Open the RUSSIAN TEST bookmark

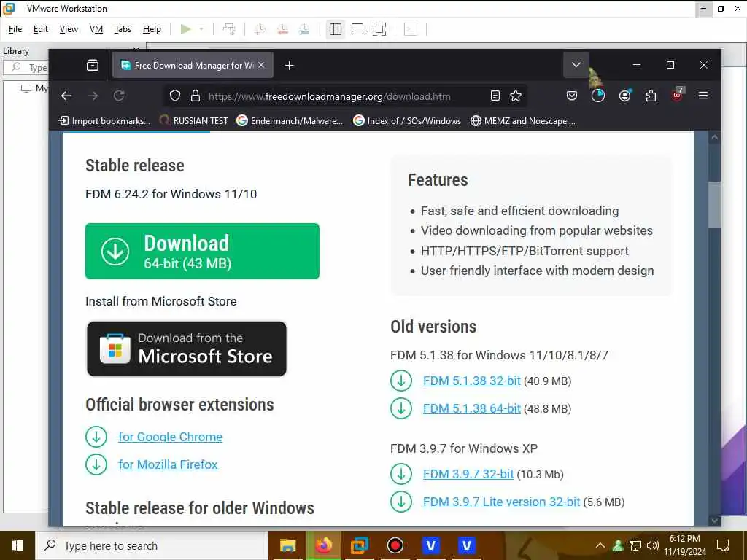click(193, 121)
